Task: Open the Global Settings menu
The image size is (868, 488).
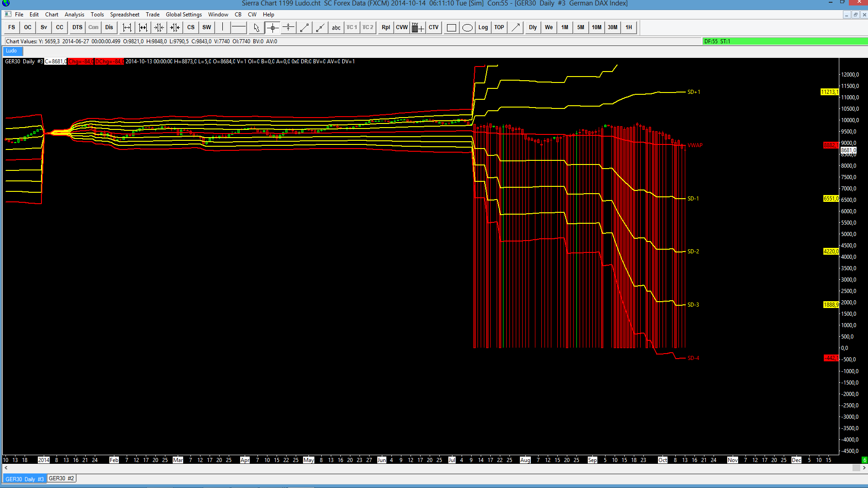Action: 184,15
